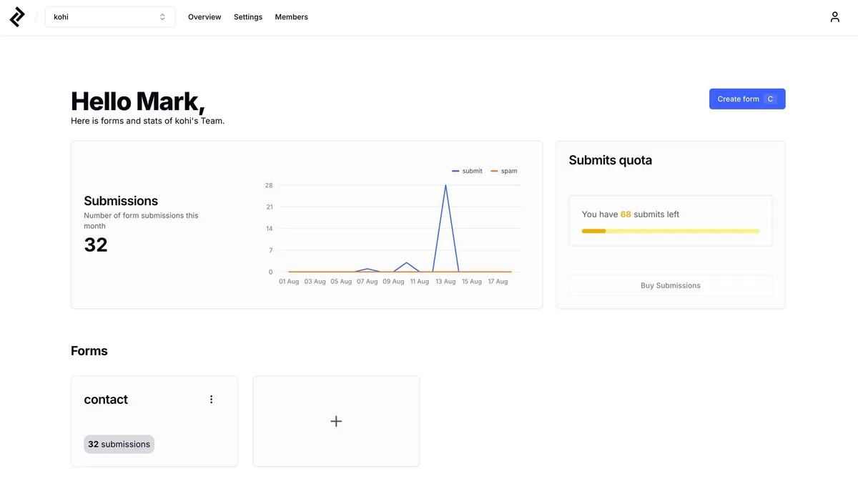The height and width of the screenshot is (504, 858).
Task: Open the Members page from the navbar
Action: [291, 16]
